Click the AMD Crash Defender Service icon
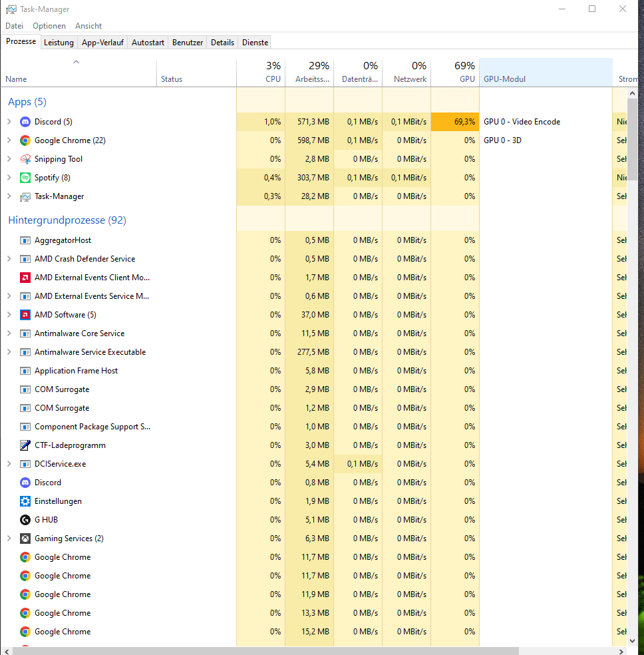This screenshot has height=655, width=644. [x=25, y=259]
